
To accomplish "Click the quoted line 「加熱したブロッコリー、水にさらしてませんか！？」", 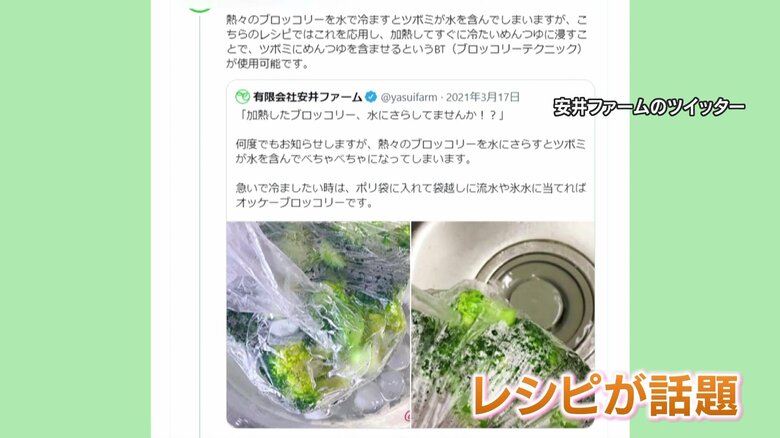I will point(371,115).
